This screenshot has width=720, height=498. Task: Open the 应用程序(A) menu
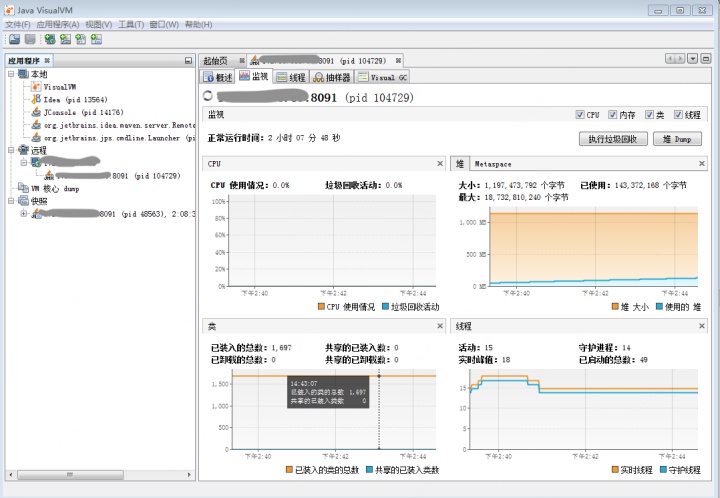coord(58,24)
